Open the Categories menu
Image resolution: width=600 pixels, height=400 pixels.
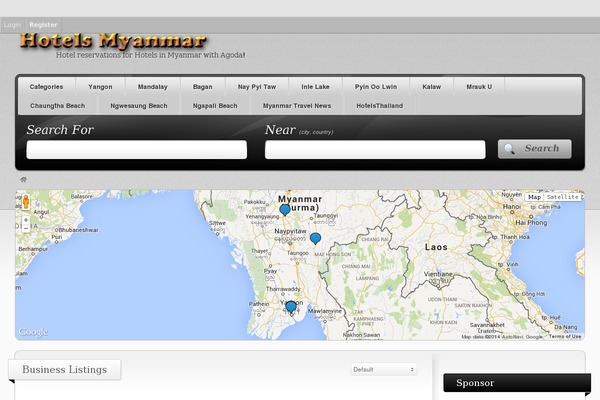pos(46,87)
